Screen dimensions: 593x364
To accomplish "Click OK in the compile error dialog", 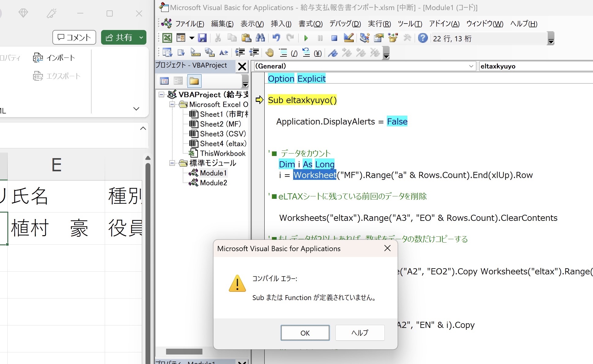I will tap(305, 333).
